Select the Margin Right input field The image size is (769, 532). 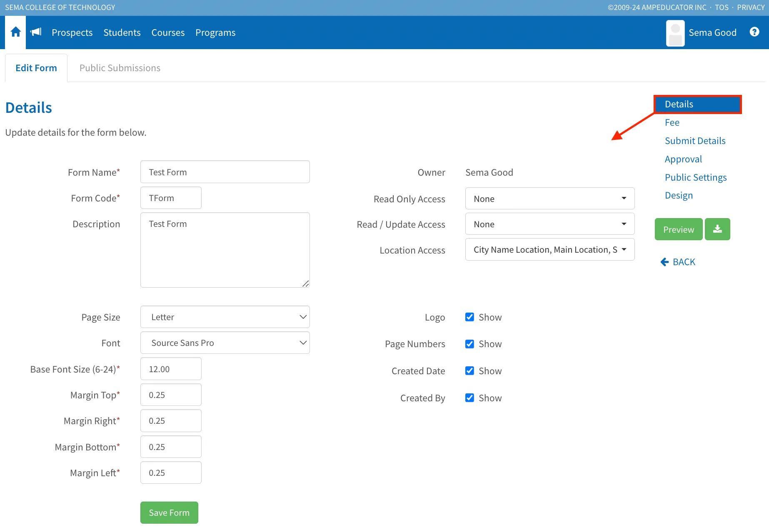coord(171,420)
